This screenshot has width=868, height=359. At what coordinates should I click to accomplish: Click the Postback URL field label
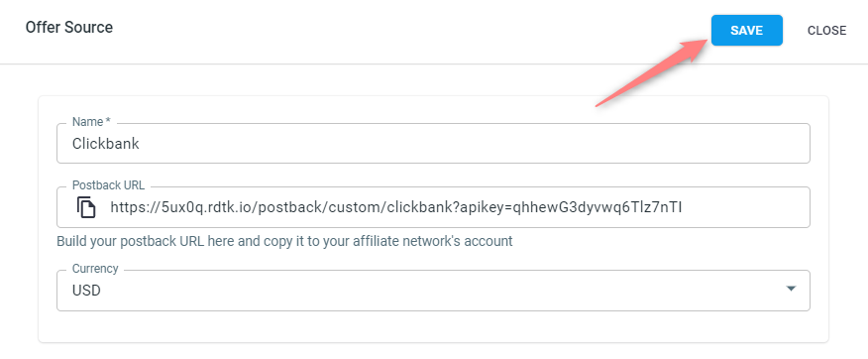(x=108, y=185)
